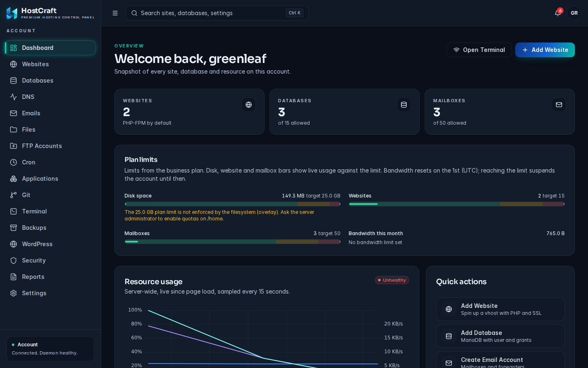Open the Files section
This screenshot has height=368, width=588.
[51, 130]
